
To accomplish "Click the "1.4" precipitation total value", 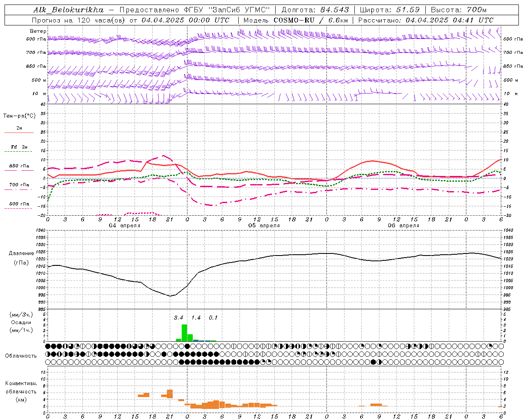I will [x=196, y=318].
